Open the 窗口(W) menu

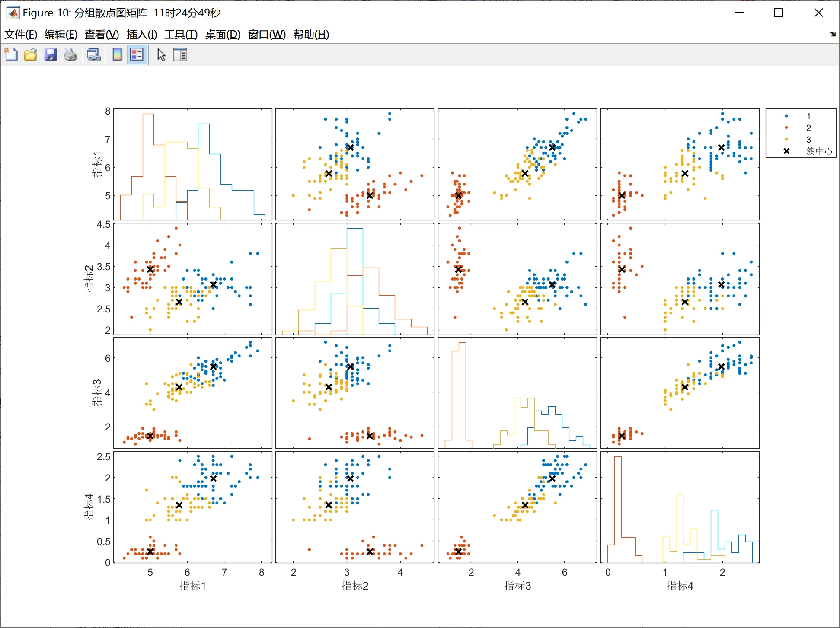pyautogui.click(x=267, y=35)
